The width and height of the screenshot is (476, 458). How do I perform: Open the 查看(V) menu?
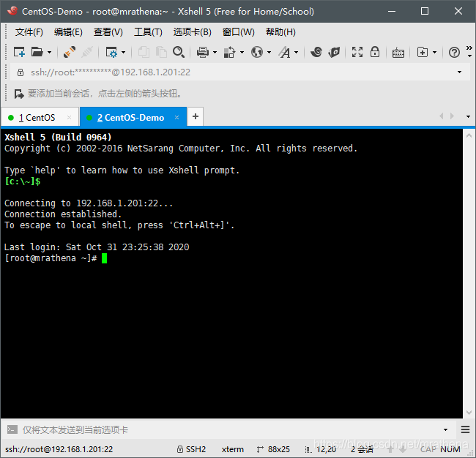108,32
